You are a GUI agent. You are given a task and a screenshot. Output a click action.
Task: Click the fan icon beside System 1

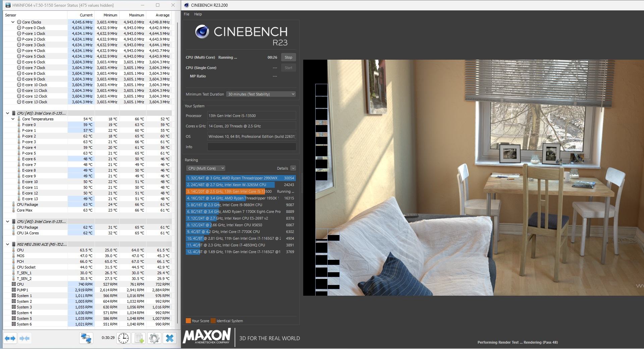[x=14, y=296]
